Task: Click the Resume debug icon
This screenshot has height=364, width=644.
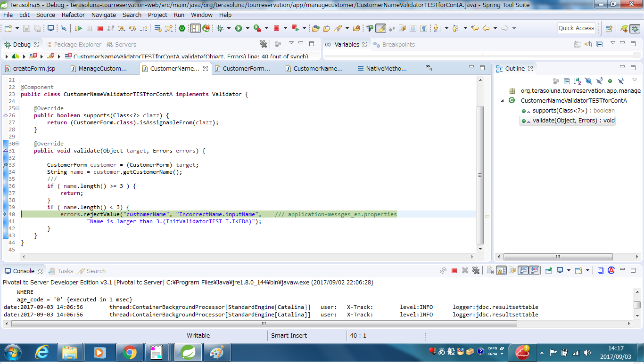Action: coord(78,28)
